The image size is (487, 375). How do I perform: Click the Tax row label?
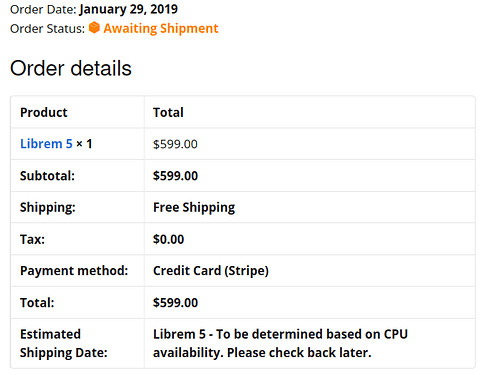pyautogui.click(x=32, y=239)
